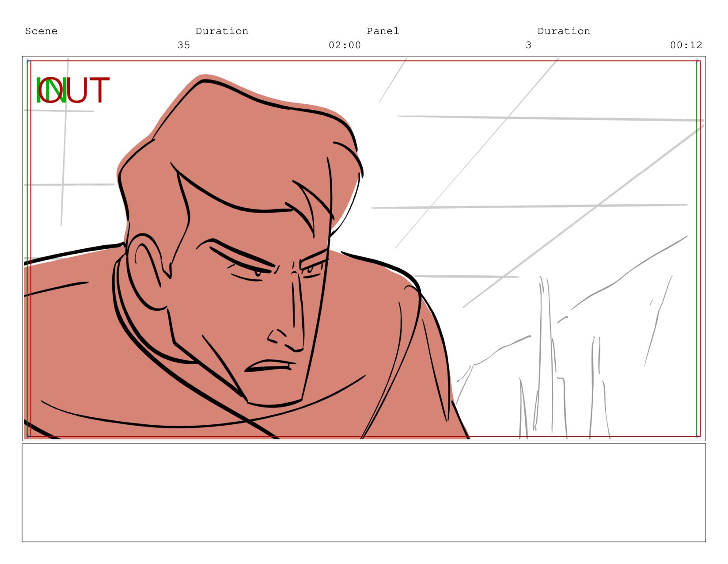Click the scene Duration label beside Scene
Screen dimensions: 728x564
coord(222,31)
